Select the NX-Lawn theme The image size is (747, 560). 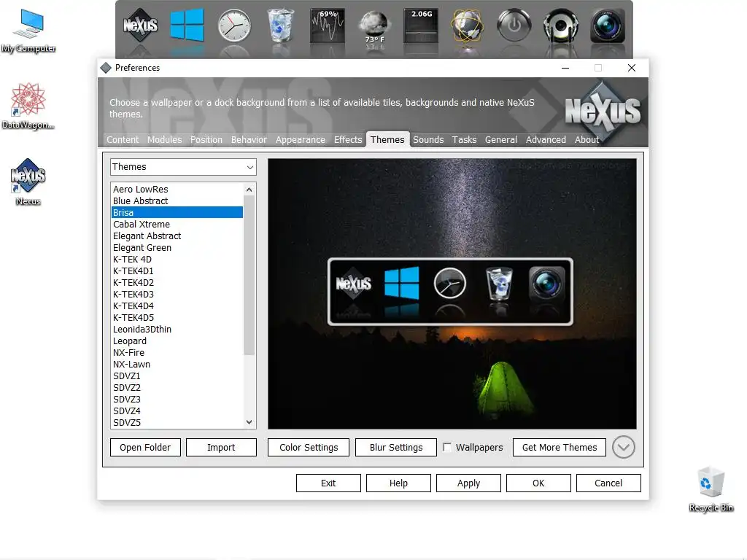pos(177,365)
